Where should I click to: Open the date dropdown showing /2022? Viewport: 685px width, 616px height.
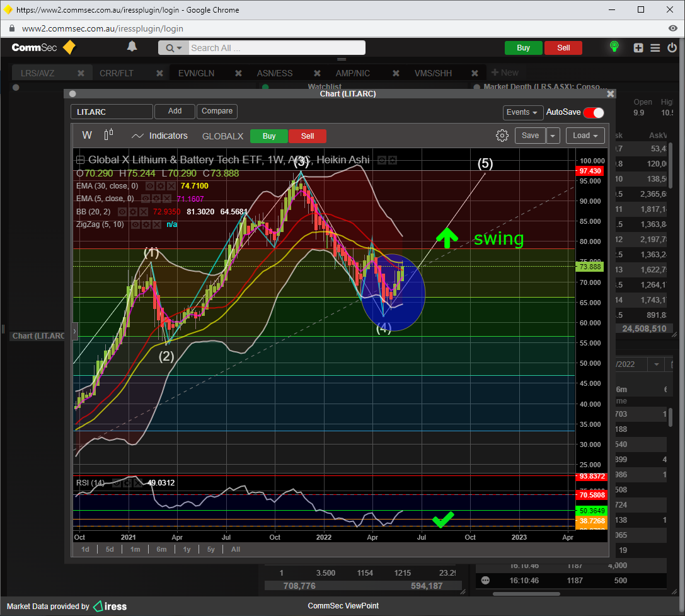(656, 364)
